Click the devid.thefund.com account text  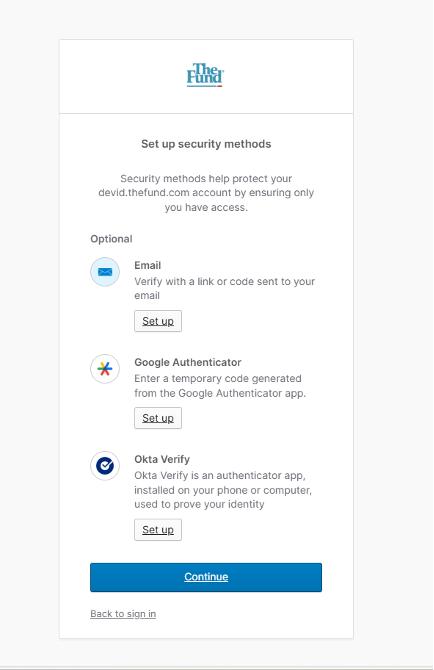pos(165,193)
